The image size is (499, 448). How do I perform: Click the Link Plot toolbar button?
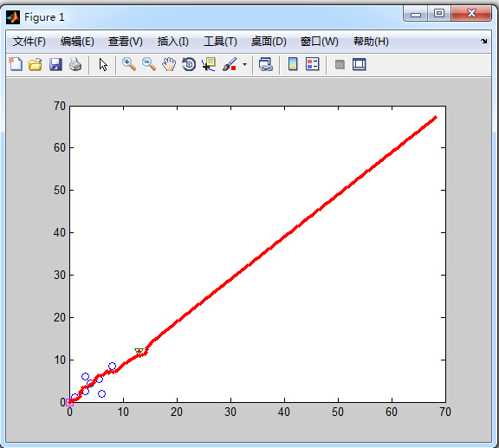coord(266,64)
